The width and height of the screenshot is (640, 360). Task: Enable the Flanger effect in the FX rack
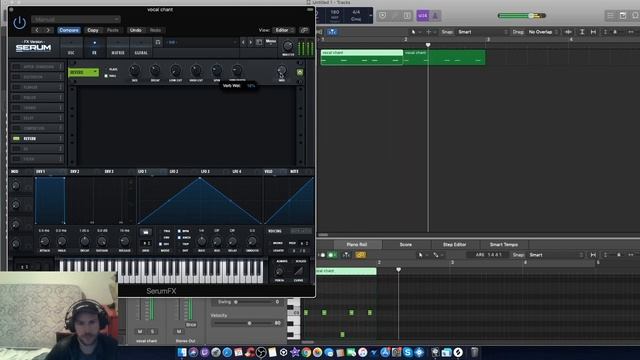[16, 87]
